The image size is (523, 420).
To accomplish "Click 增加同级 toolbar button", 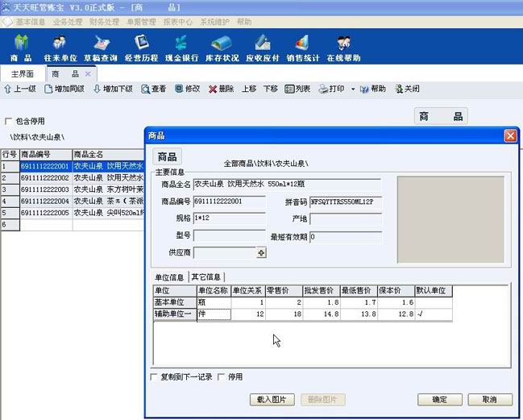I will (64, 89).
